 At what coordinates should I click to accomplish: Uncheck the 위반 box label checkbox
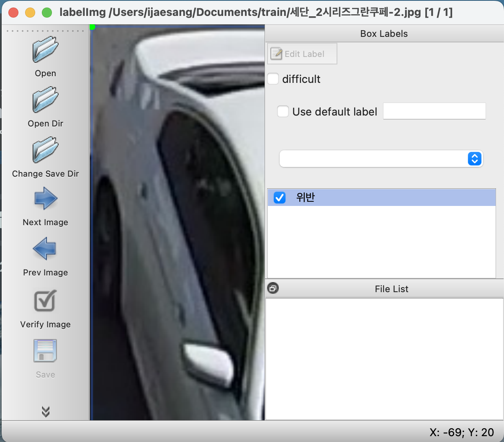[x=280, y=197]
